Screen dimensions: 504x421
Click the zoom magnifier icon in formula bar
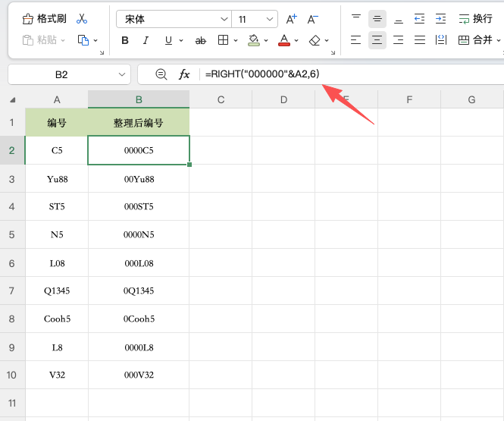coord(161,74)
